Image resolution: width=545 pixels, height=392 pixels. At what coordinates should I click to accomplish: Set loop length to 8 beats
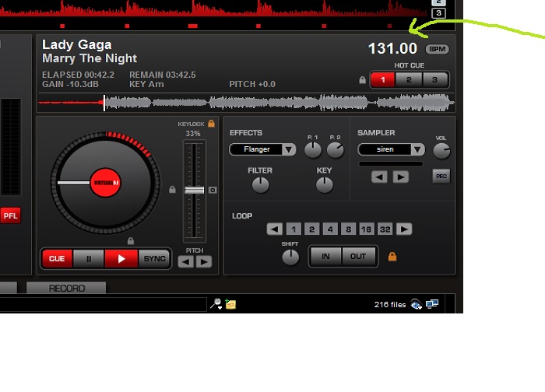click(348, 229)
